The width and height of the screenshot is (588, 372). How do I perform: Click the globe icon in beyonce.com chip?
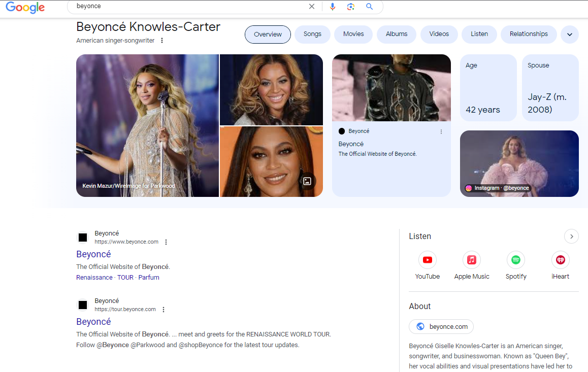tap(420, 326)
